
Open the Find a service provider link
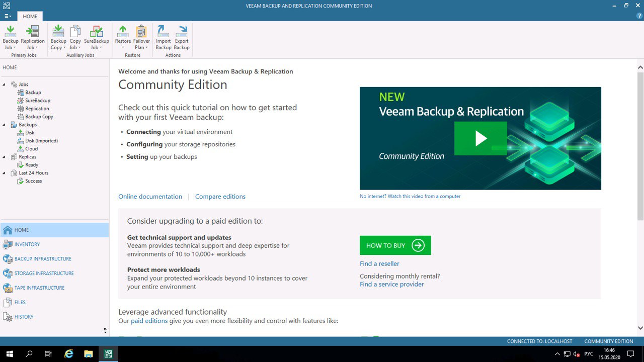click(x=391, y=284)
